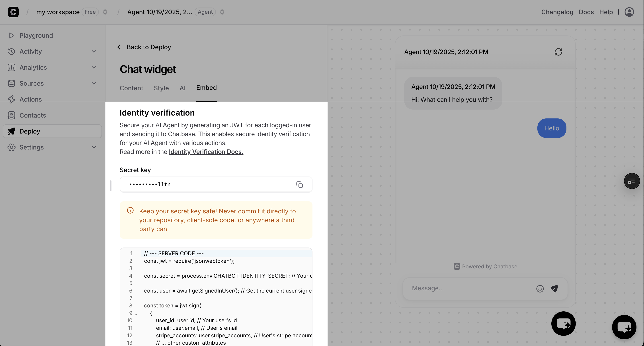644x346 pixels.
Task: Select the Deploy rocket icon
Action: tap(12, 131)
